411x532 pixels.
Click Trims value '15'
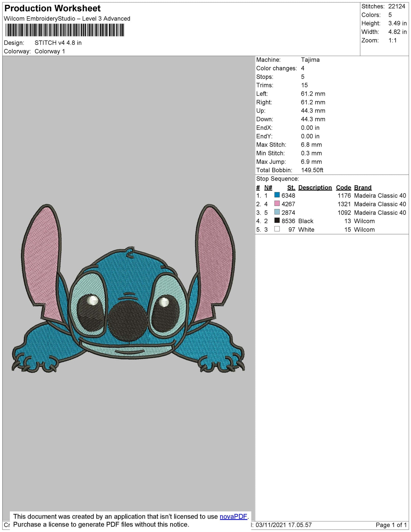click(304, 85)
